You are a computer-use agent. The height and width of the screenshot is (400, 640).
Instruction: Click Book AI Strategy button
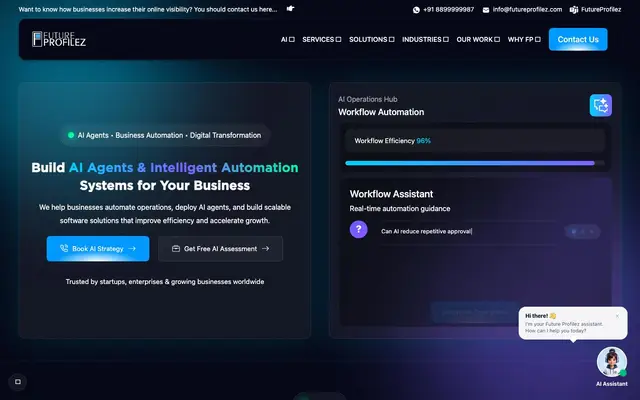(98, 249)
